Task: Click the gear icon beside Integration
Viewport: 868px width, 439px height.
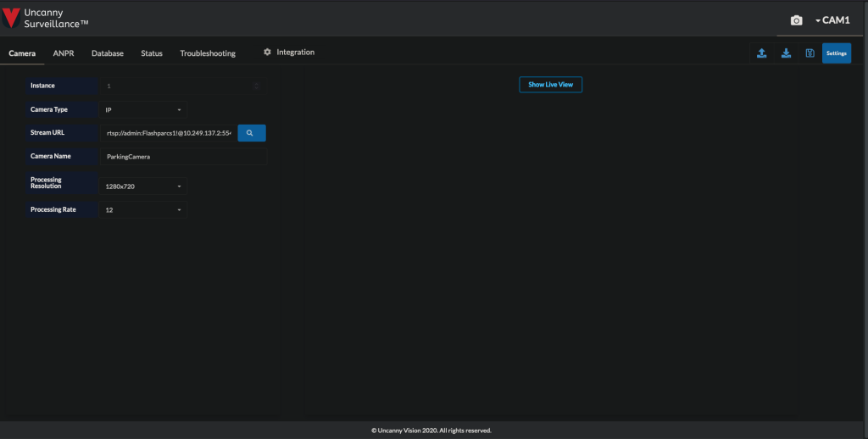Action: pos(268,53)
